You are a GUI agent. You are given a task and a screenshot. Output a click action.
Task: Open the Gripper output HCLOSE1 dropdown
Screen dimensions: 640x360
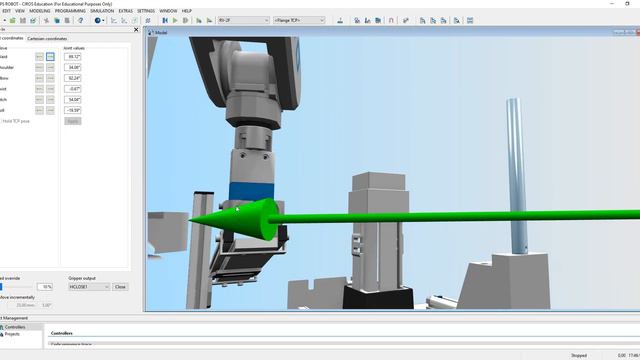point(89,287)
